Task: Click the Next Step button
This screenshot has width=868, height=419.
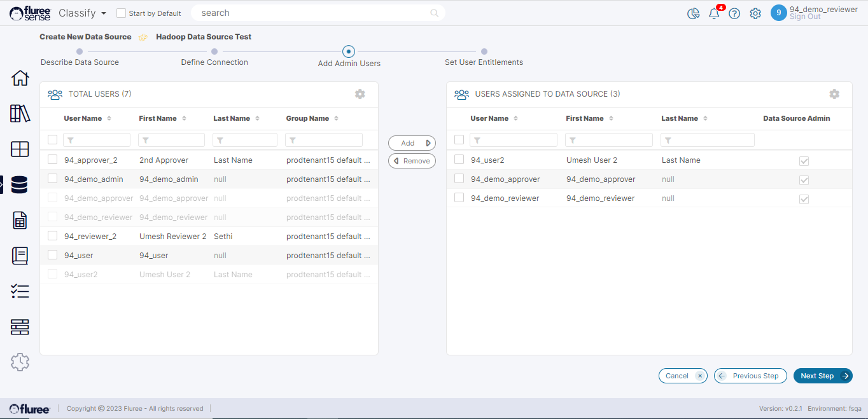Action: [822, 376]
